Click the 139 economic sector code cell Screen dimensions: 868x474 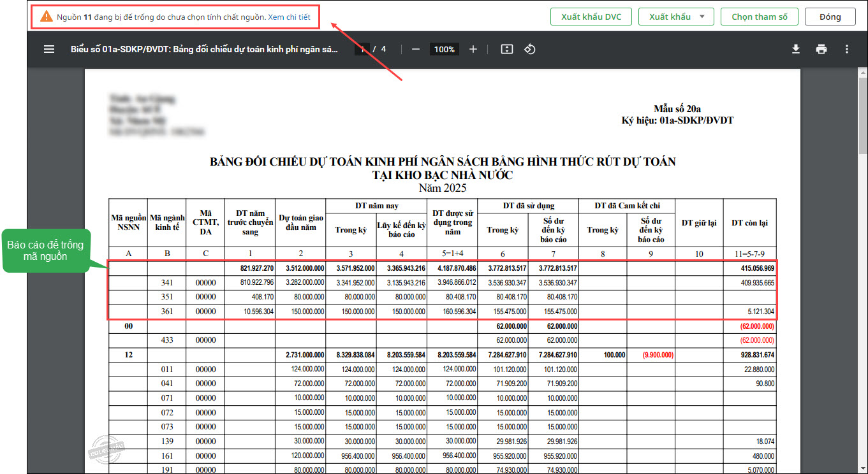pos(167,442)
